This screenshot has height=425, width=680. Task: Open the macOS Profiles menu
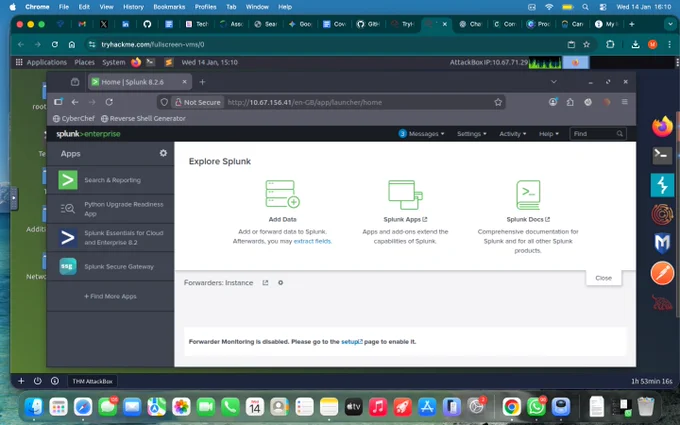(x=206, y=7)
